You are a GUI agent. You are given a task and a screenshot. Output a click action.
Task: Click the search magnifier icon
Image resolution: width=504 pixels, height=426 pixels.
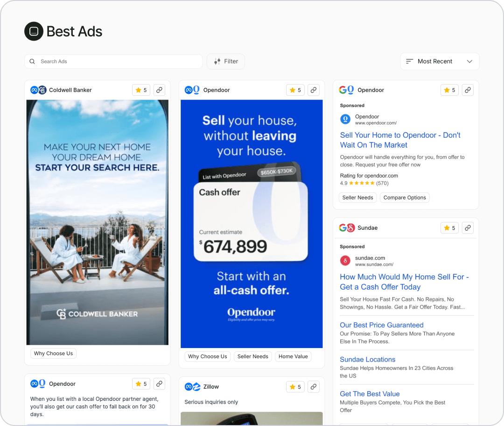tap(32, 62)
